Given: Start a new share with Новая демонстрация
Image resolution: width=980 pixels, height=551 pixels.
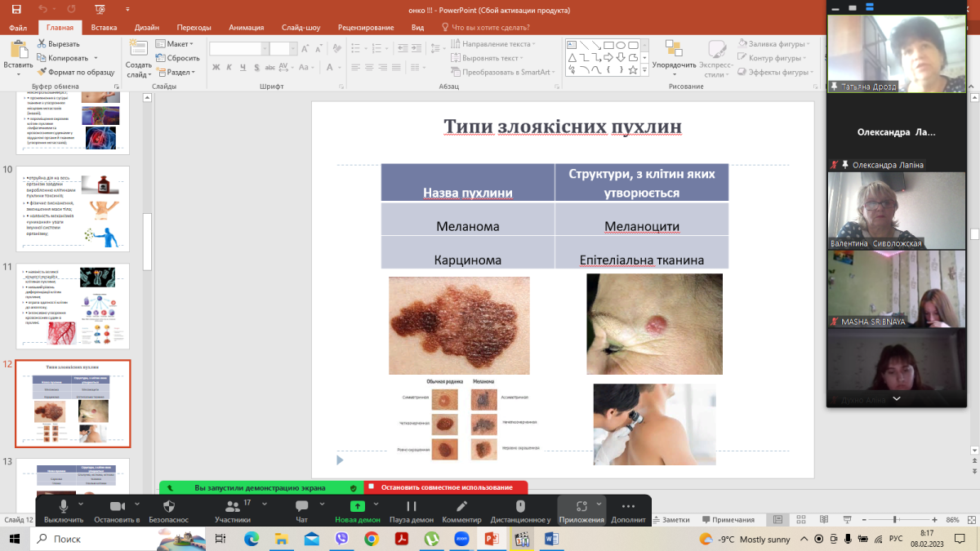Looking at the screenshot, I should 357,507.
